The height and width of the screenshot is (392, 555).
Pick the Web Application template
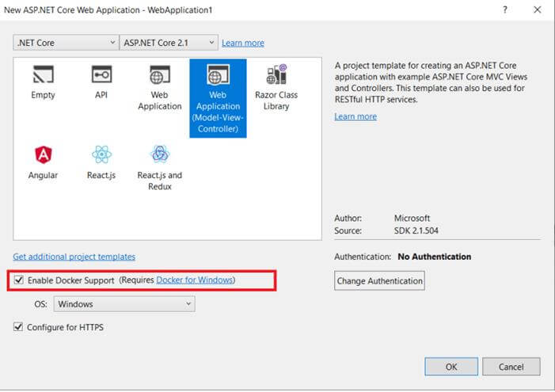coord(160,86)
